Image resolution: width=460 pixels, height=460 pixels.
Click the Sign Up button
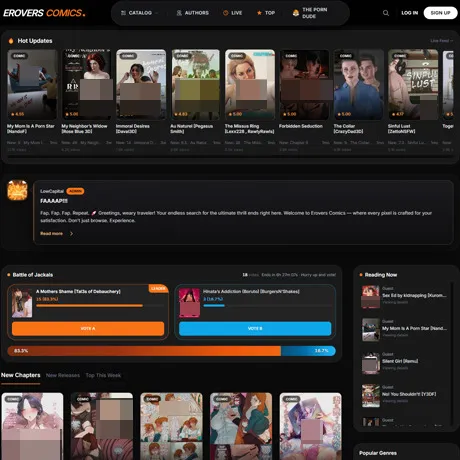point(440,13)
